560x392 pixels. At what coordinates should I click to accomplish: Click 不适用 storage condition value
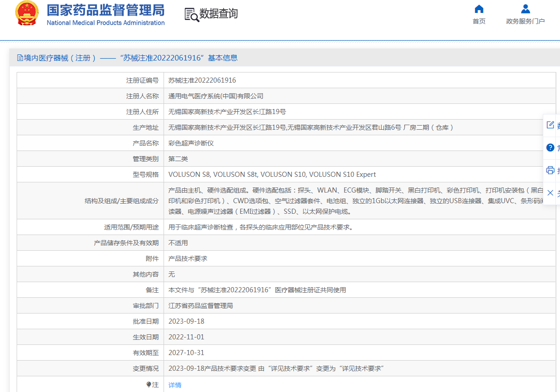(178, 243)
